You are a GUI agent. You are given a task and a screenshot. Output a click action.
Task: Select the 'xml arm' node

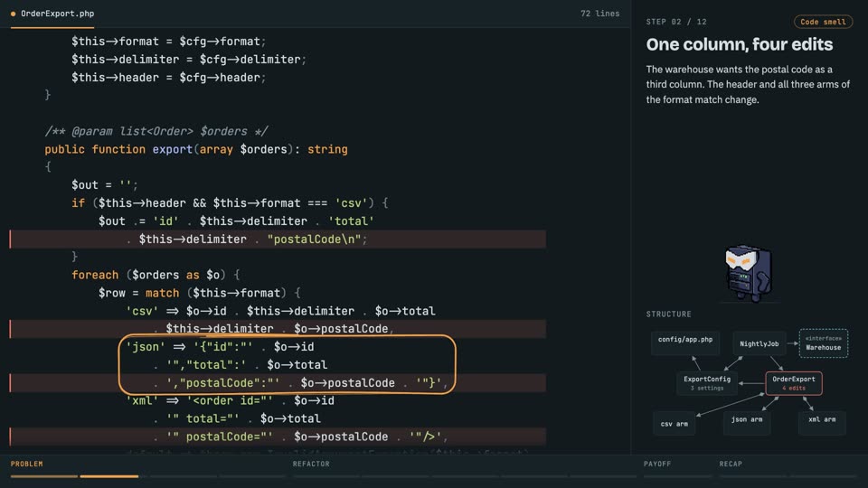pyautogui.click(x=822, y=423)
